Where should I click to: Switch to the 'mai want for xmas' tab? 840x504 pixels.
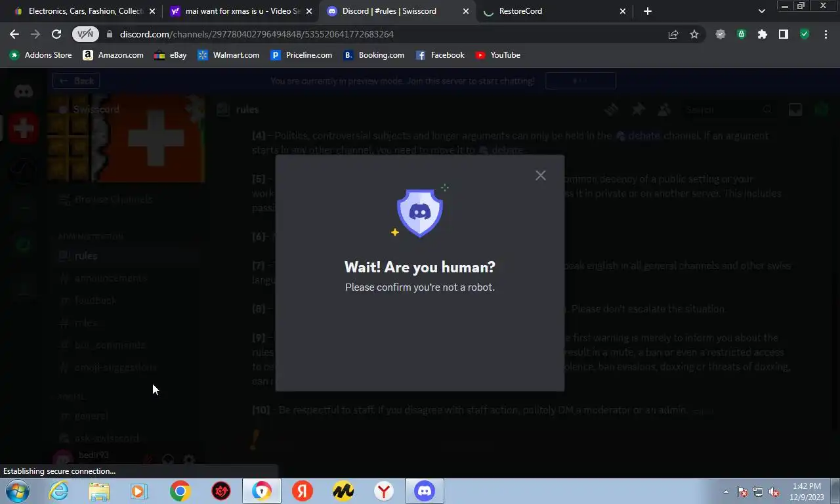[x=240, y=11]
